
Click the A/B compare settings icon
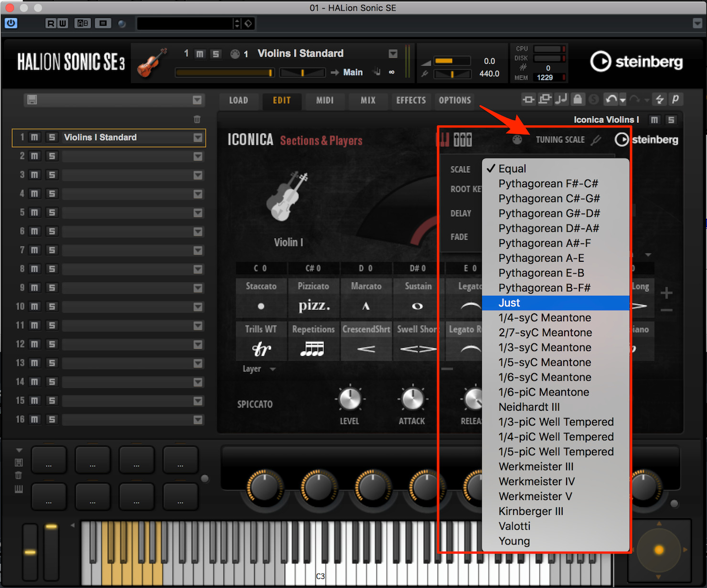tap(83, 23)
